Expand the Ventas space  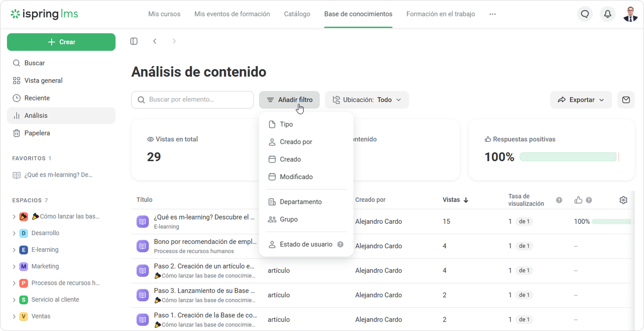(14, 316)
